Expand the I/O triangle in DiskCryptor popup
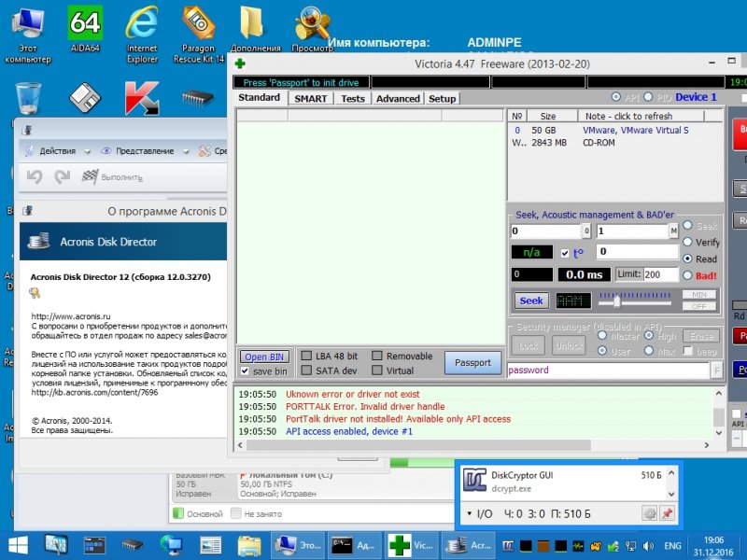The width and height of the screenshot is (747, 560). click(470, 514)
